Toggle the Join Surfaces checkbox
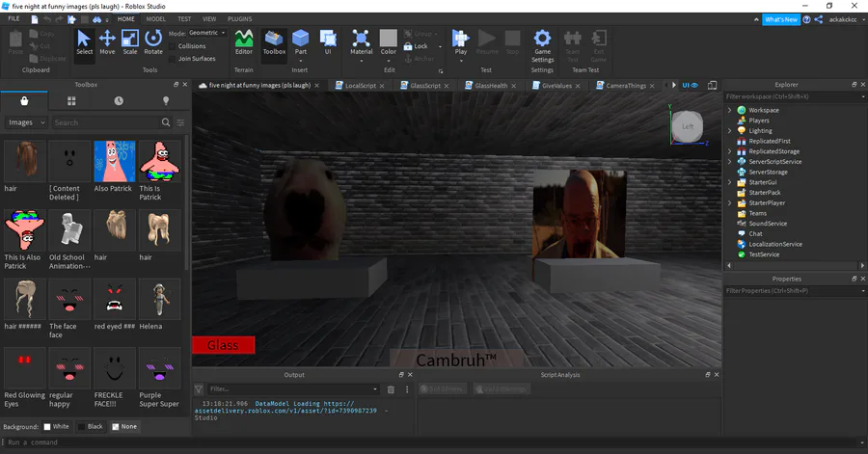This screenshot has height=454, width=868. pyautogui.click(x=173, y=59)
